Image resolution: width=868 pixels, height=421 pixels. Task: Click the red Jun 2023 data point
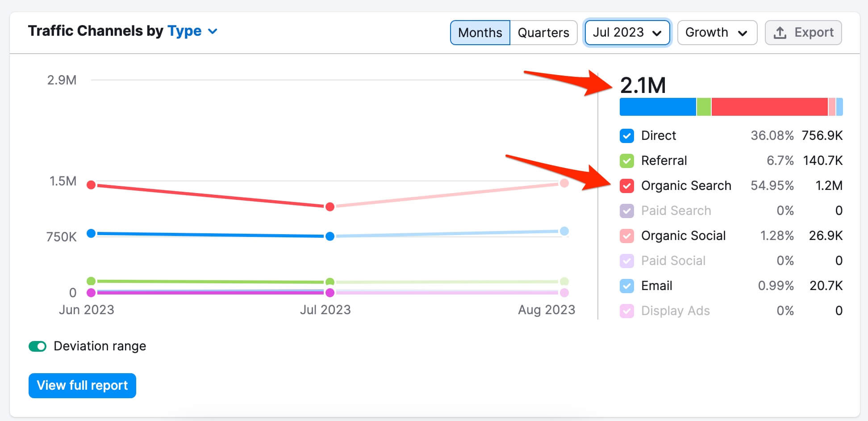(91, 185)
